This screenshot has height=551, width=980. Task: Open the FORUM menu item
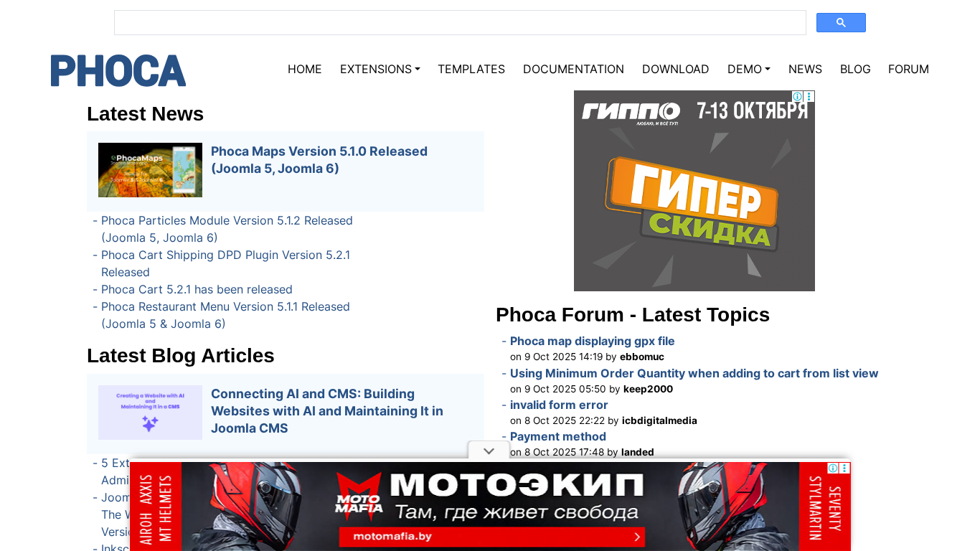[908, 69]
